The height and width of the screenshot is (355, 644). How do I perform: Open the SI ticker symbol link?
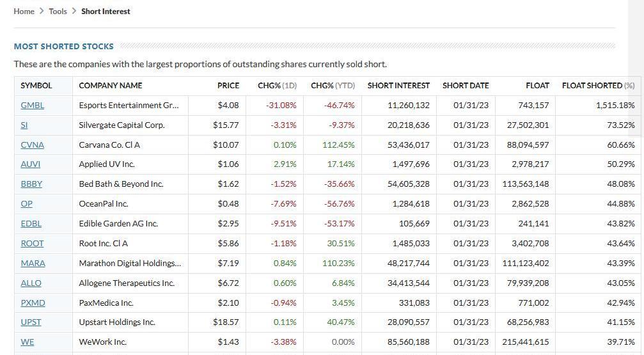[24, 125]
